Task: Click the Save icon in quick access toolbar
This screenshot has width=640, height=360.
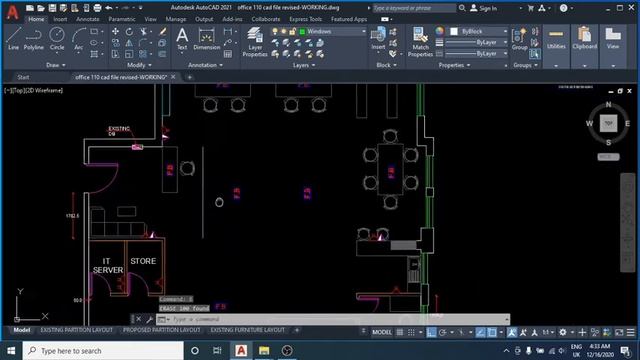Action: tap(52, 8)
